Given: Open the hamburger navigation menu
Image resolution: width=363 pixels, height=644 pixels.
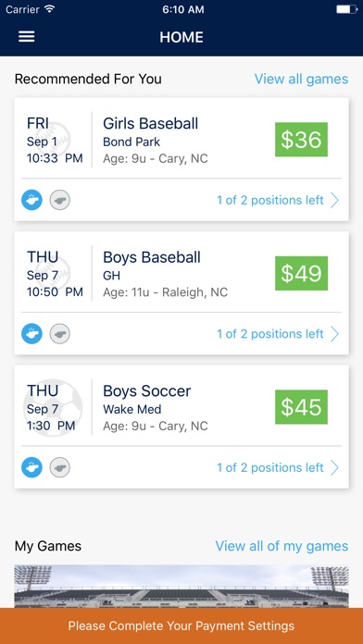Looking at the screenshot, I should [26, 37].
